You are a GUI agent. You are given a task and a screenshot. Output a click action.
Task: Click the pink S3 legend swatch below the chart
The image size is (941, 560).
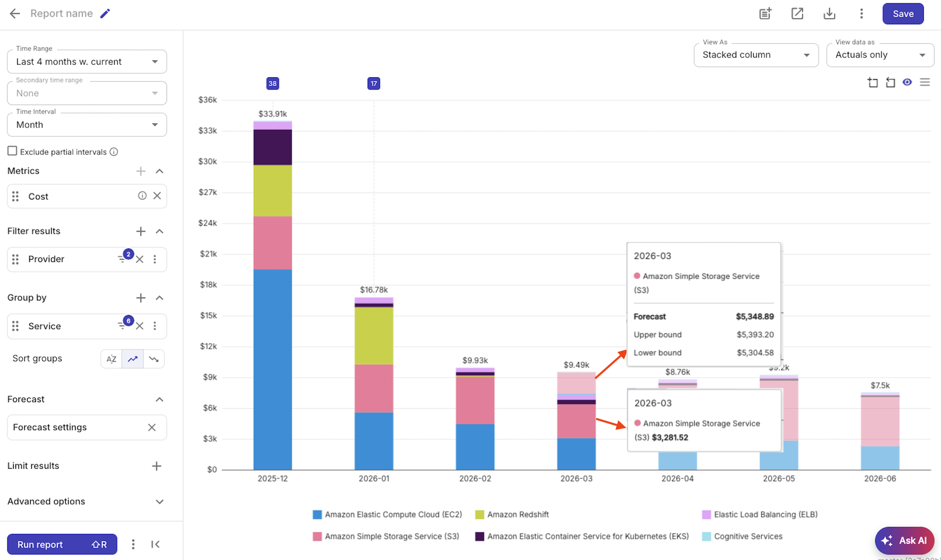[317, 536]
